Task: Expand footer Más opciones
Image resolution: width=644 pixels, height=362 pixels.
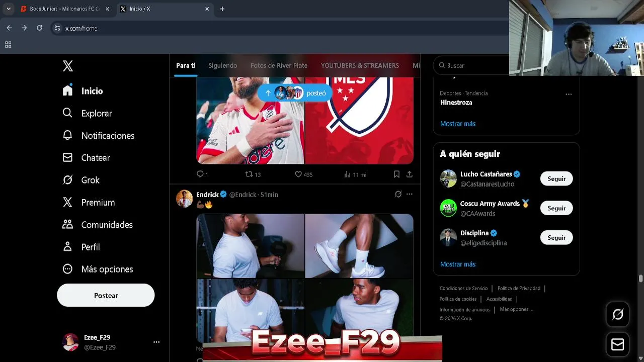Action: pyautogui.click(x=517, y=309)
